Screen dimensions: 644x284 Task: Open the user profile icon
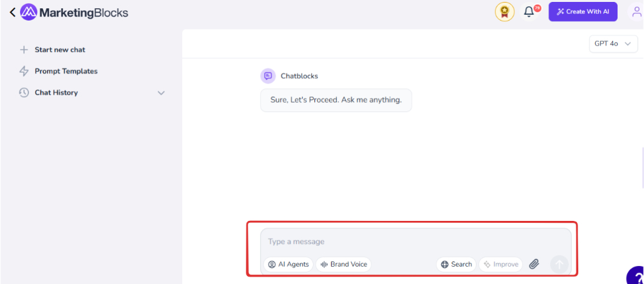(636, 12)
